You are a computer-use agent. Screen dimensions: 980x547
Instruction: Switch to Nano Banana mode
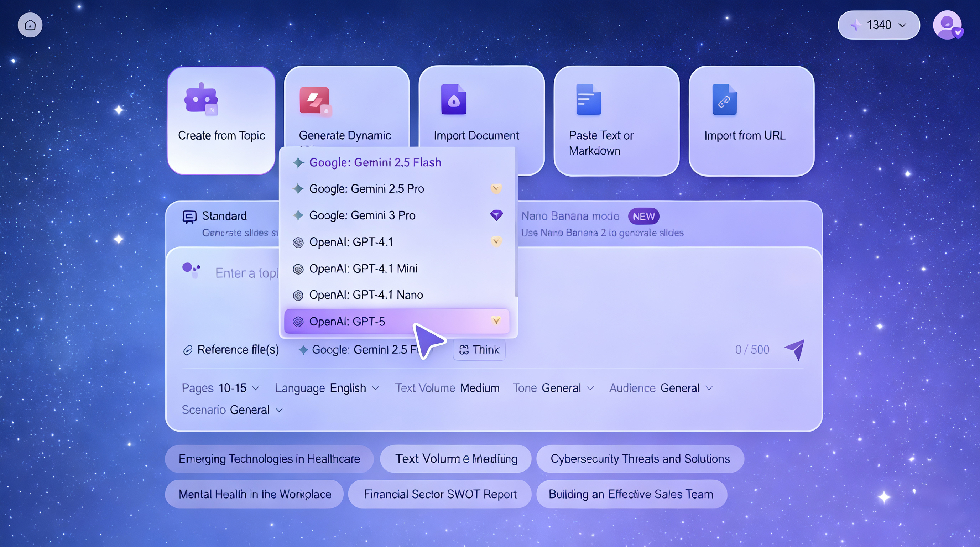[570, 216]
